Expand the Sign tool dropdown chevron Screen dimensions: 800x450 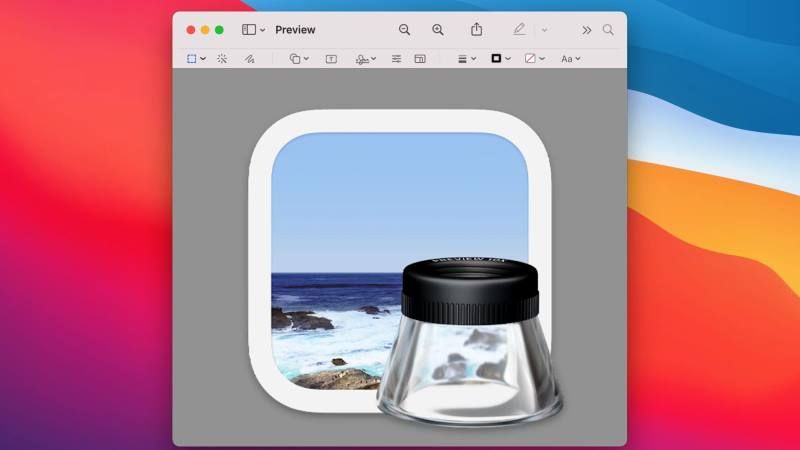(x=373, y=59)
